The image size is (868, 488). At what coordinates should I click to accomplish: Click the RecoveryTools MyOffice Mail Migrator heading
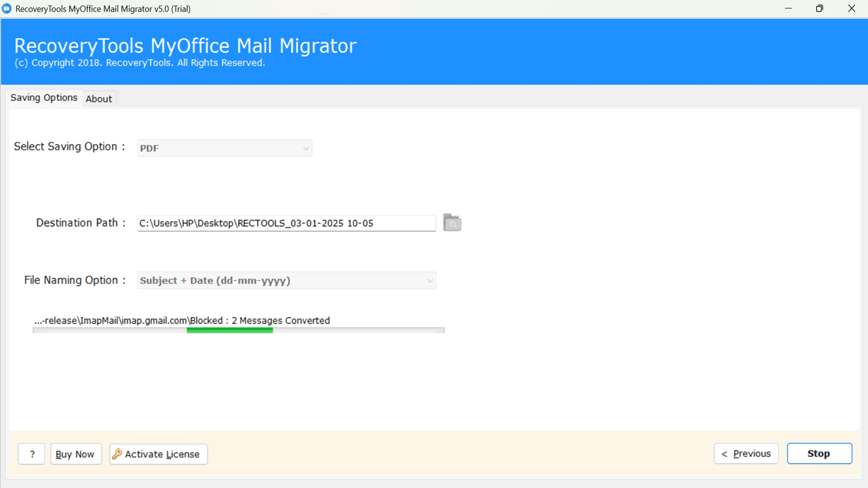pyautogui.click(x=185, y=46)
